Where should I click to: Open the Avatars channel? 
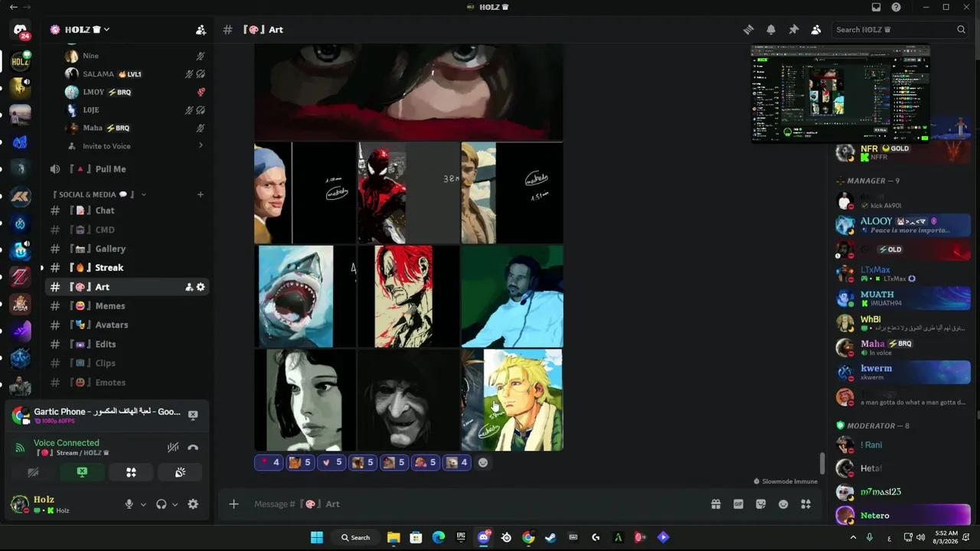pyautogui.click(x=126, y=325)
